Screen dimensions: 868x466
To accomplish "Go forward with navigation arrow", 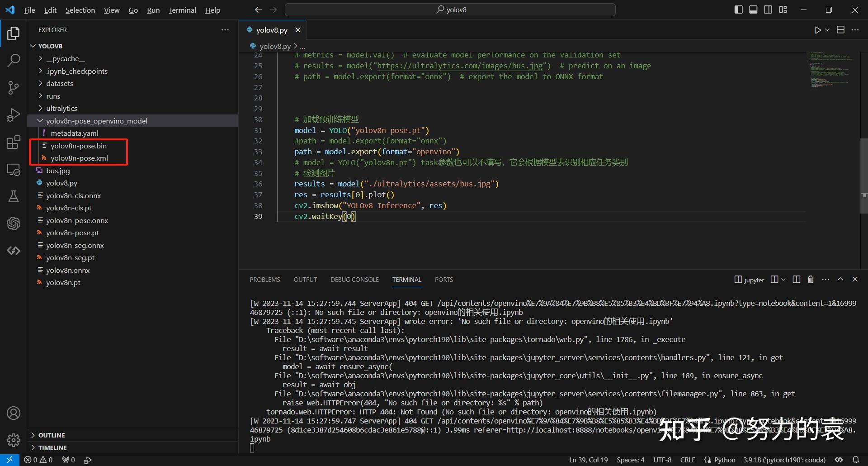I will [x=273, y=10].
